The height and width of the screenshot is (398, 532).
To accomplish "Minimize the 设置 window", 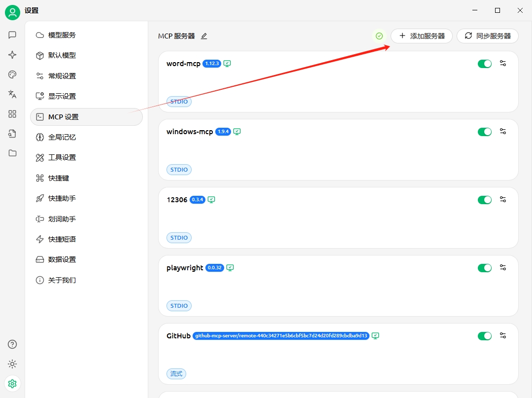I will (x=475, y=10).
